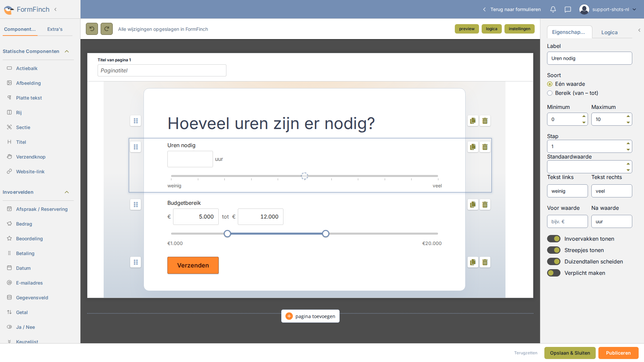
Task: Collapse the Invoervelden section
Action: point(67,192)
